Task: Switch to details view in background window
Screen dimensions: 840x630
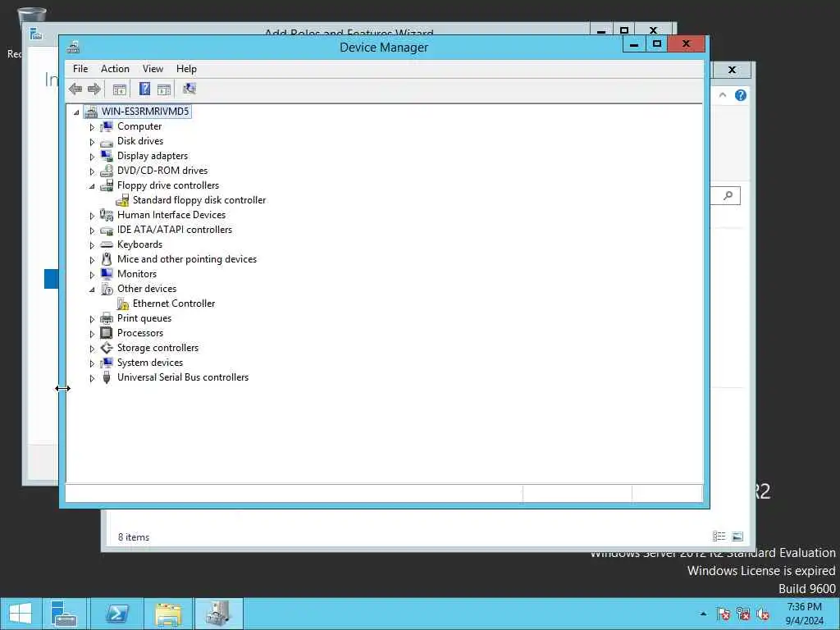Action: tap(719, 536)
